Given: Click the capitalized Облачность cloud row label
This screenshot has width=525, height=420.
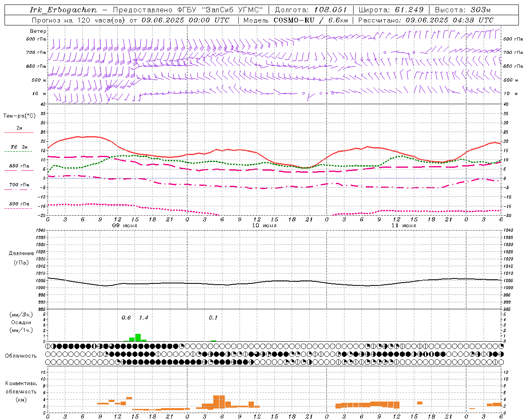Looking at the screenshot, I should [x=21, y=356].
